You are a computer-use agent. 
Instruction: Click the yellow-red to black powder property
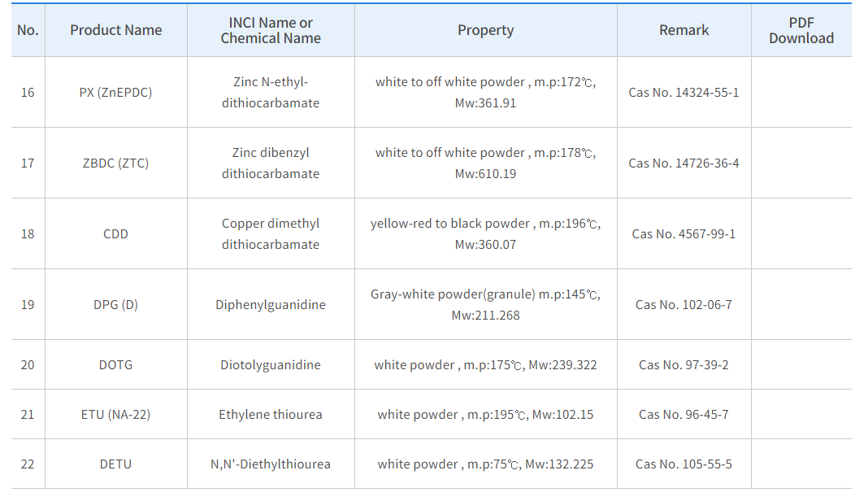pos(485,233)
